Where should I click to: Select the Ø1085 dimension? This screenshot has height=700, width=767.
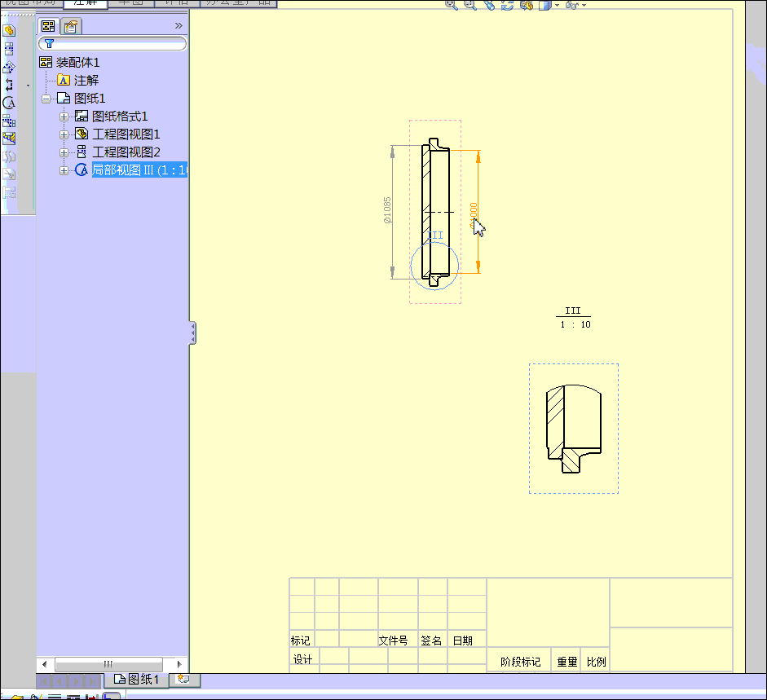pos(387,210)
